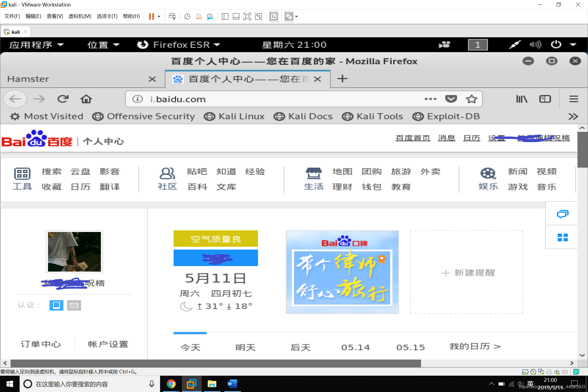The image size is (588, 392).
Task: Open the snapshot manager icon
Action: (x=210, y=17)
